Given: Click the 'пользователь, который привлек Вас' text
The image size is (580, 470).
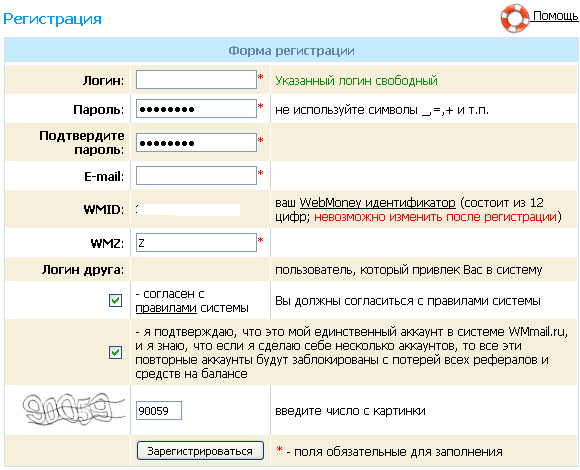Looking at the screenshot, I should click(x=408, y=270).
